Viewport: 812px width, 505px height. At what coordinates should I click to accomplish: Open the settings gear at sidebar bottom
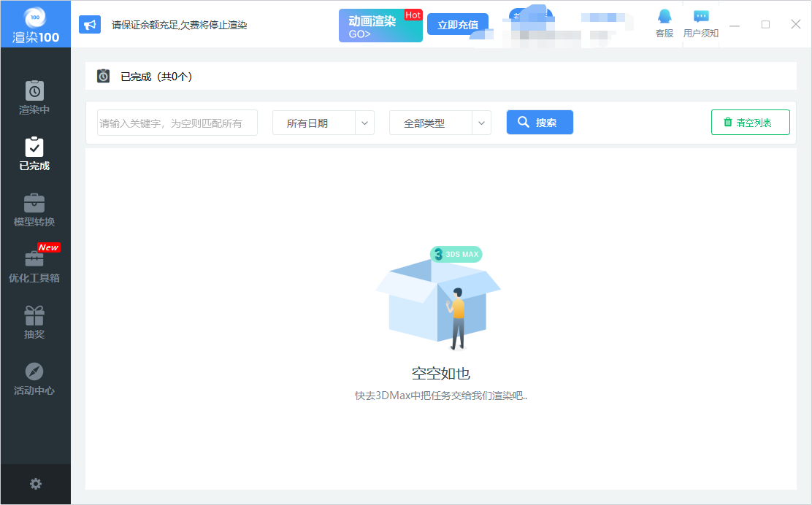click(x=35, y=483)
